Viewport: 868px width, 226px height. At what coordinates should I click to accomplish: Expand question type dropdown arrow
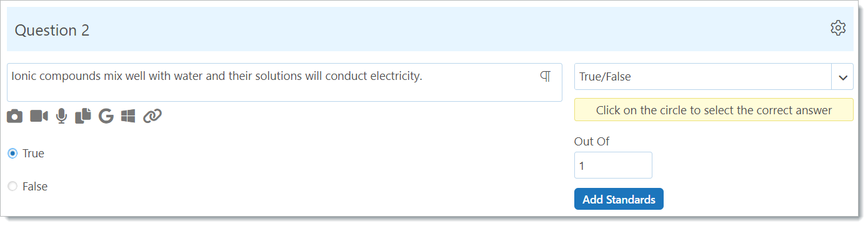pos(842,77)
